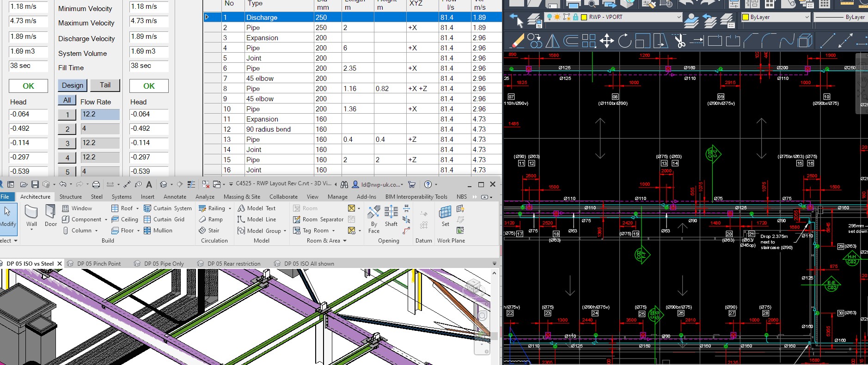Expand the Revit Component dropdown arrow
The image size is (868, 365).
tap(106, 219)
